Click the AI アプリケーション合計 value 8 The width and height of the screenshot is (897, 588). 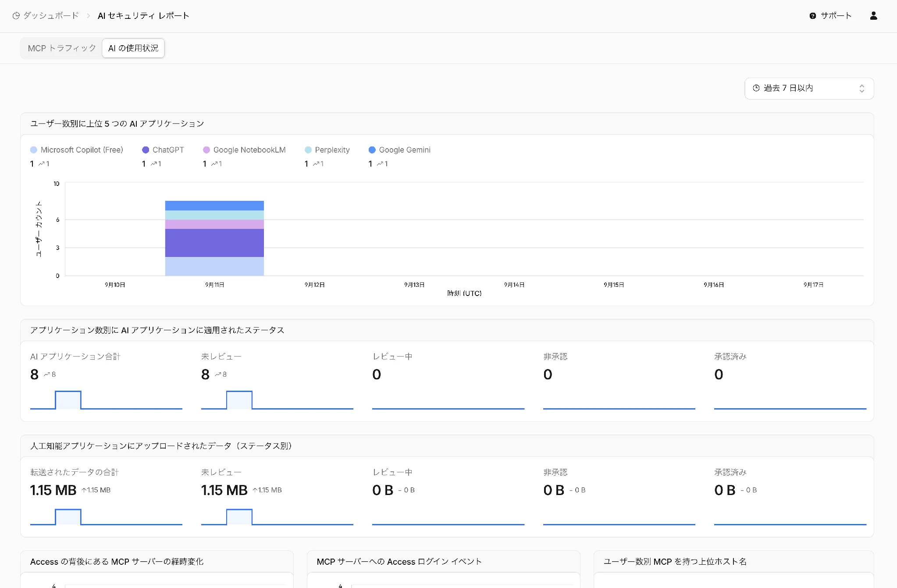click(x=35, y=374)
